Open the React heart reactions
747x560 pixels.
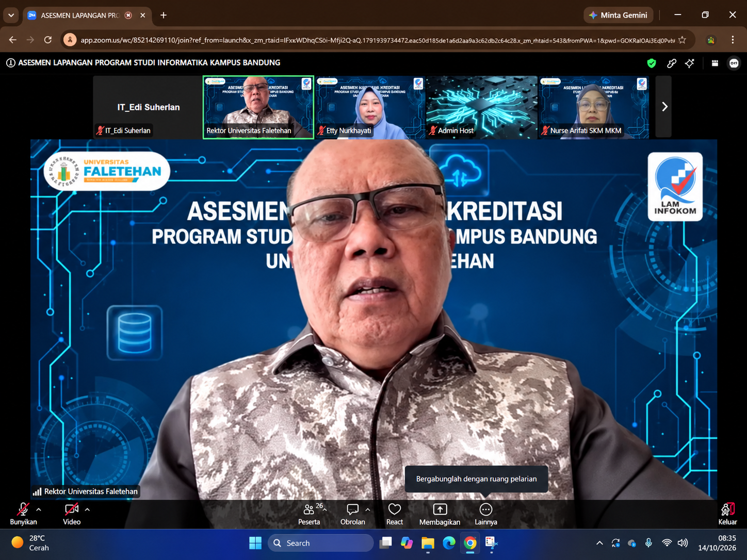395,514
